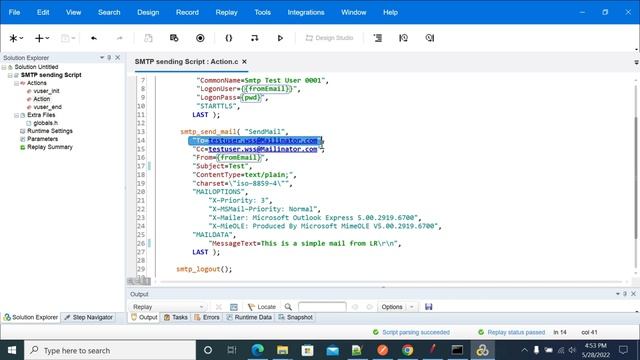Viewport: 640px width, 360px height.
Task: Click the New Script asterisk toolbar icon
Action: (x=13, y=38)
